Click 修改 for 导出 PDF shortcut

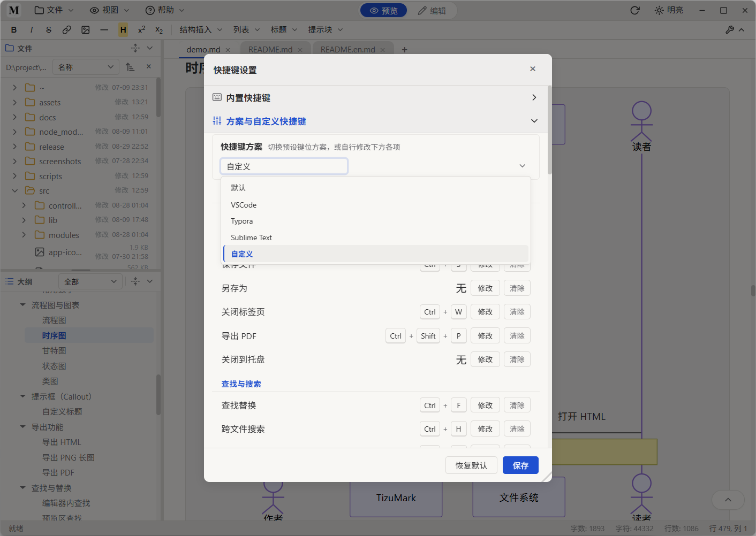pos(485,336)
